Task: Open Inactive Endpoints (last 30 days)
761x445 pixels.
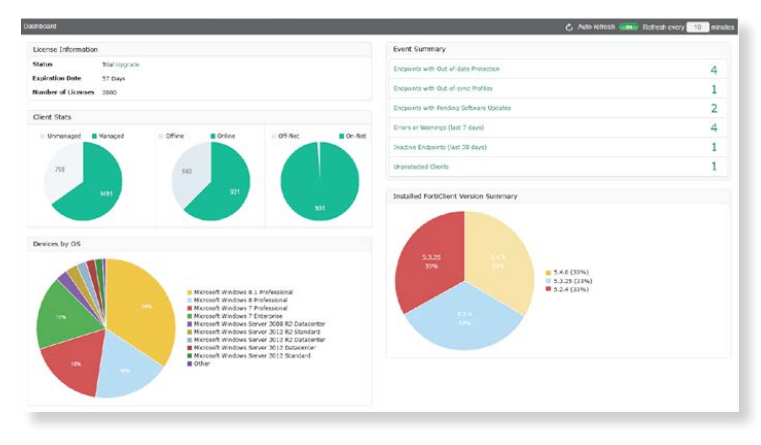Action: (x=441, y=147)
